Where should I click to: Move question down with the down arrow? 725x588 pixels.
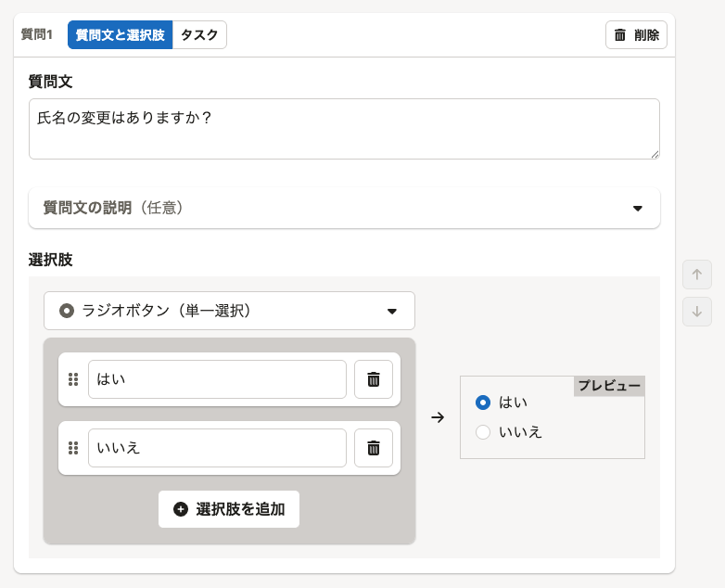(x=696, y=313)
